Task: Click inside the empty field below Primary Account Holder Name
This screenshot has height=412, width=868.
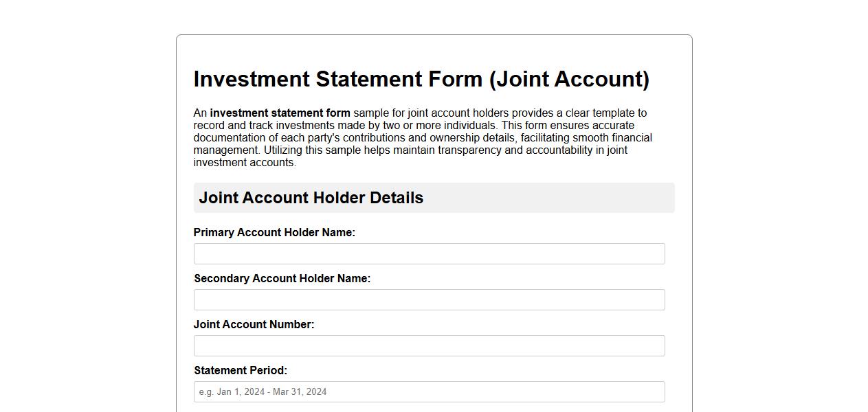Action: pos(429,253)
